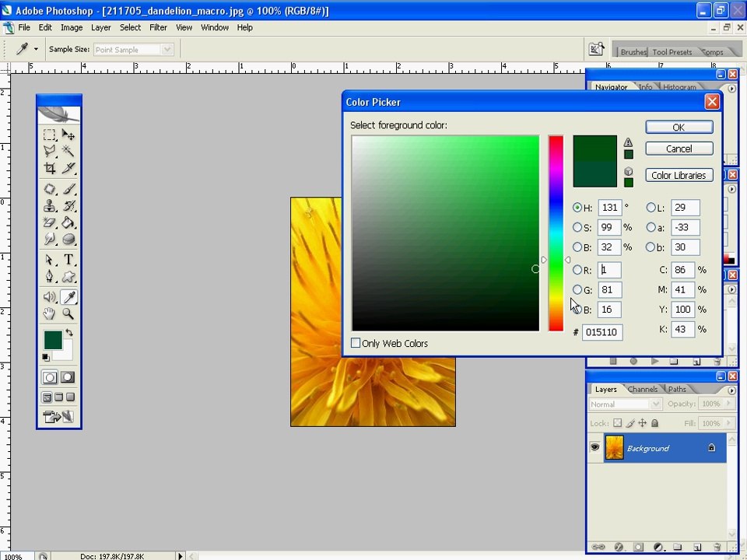Select the L lightness radio button
Image resolution: width=747 pixels, height=560 pixels.
(651, 208)
